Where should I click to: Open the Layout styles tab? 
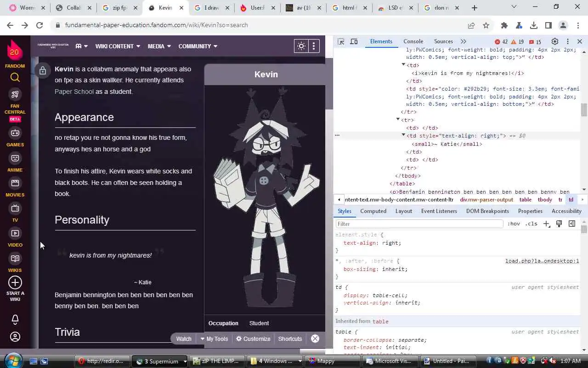tap(403, 211)
